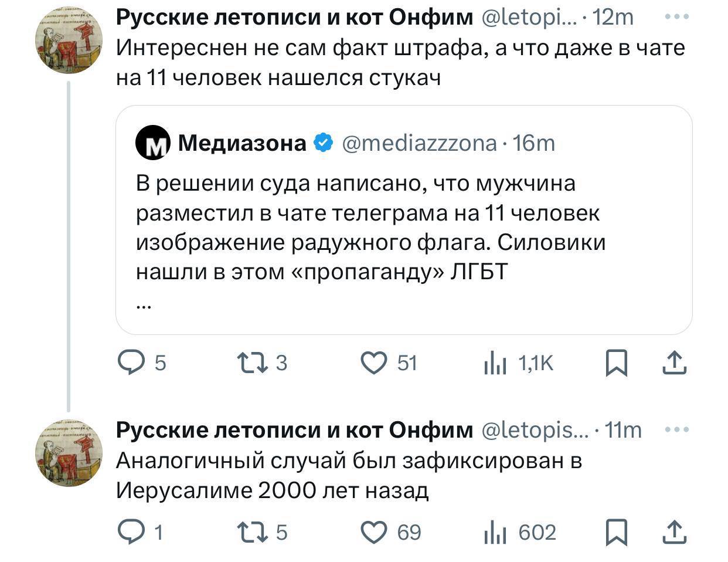The image size is (728, 562).
Task: Open the @mediazzzona handle link
Action: coord(419,143)
